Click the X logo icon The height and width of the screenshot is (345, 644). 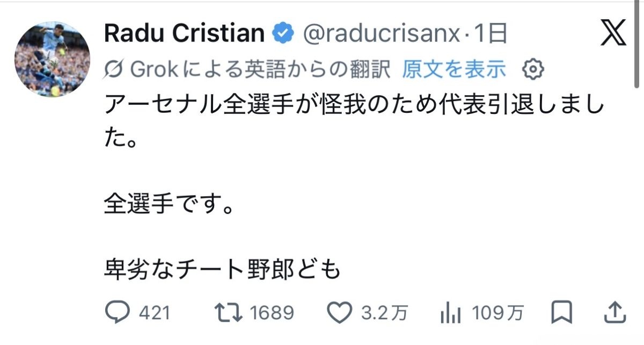[x=613, y=33]
